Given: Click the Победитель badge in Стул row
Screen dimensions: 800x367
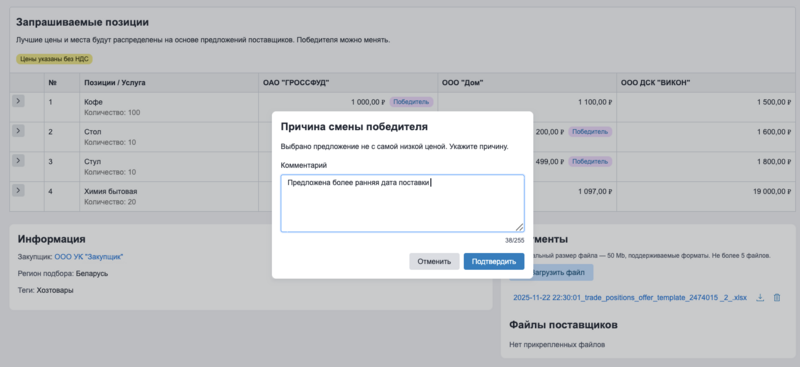Looking at the screenshot, I should coord(590,161).
